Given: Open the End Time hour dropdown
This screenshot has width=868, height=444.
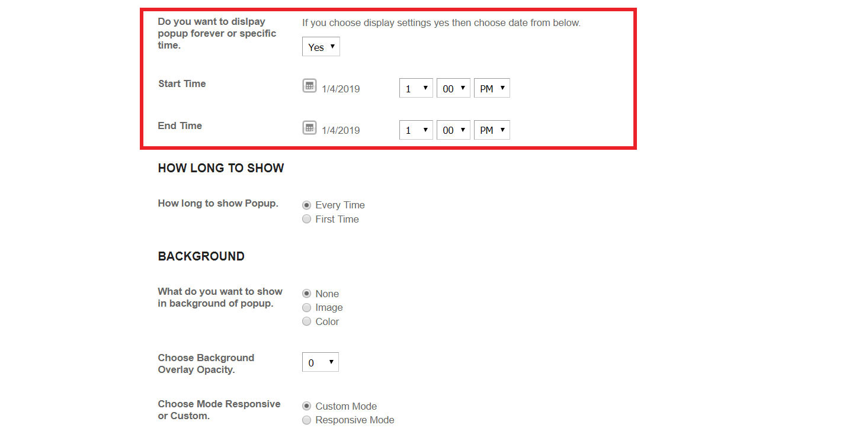Looking at the screenshot, I should 415,130.
